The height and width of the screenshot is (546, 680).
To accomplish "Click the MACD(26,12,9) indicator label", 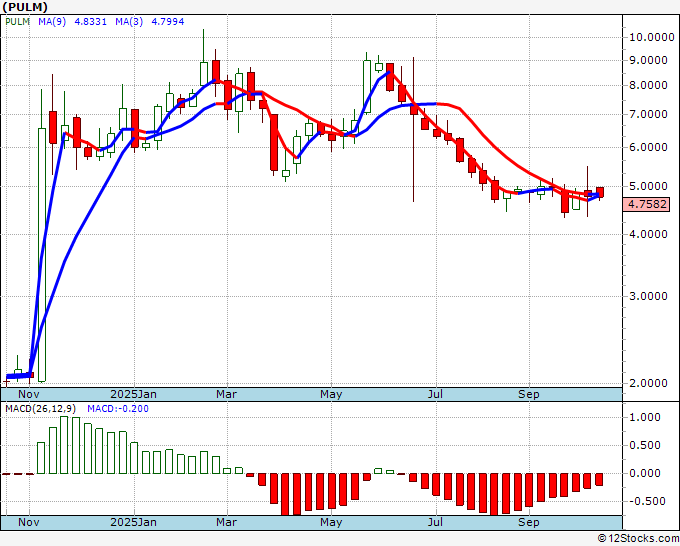I will click(x=41, y=409).
